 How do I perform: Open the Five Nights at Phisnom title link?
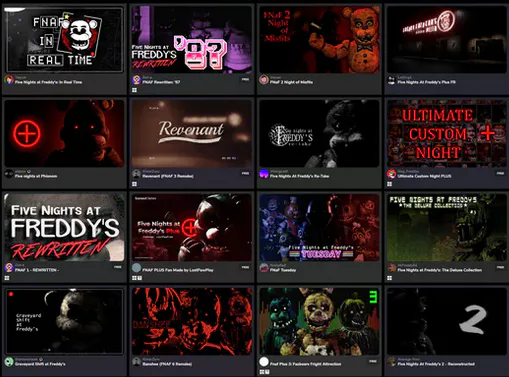[x=36, y=176]
